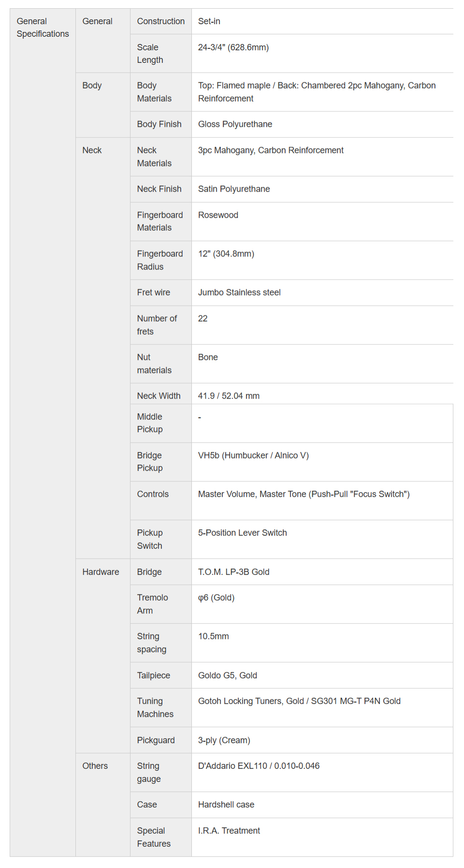Select the Goldo G5, Gold tailpiece value
The height and width of the screenshot is (868, 464).
227,676
